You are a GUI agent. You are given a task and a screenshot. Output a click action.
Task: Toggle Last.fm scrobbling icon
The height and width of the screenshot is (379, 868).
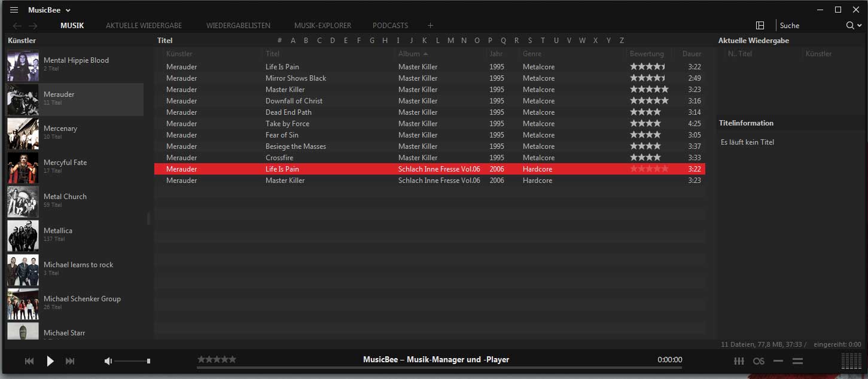click(x=759, y=361)
